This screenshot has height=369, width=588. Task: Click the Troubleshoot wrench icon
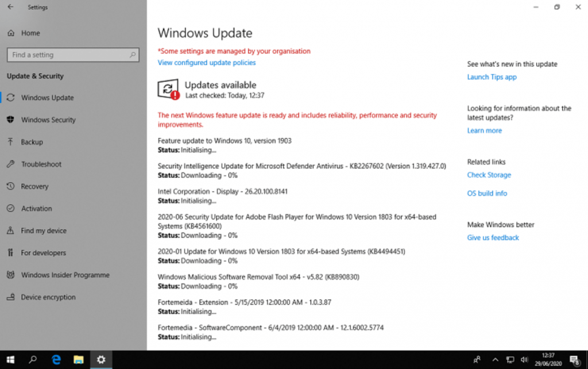(10, 164)
